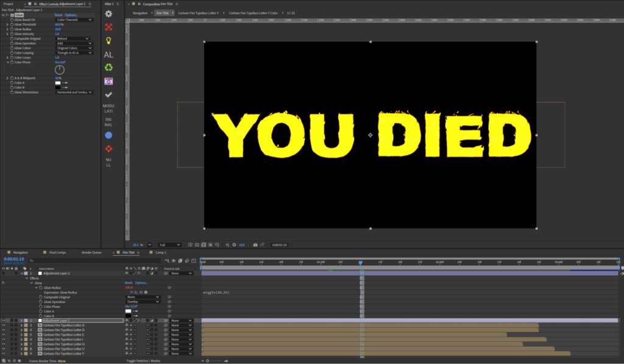
Task: Click the red expand arrows KBar icon
Action: pos(108,27)
